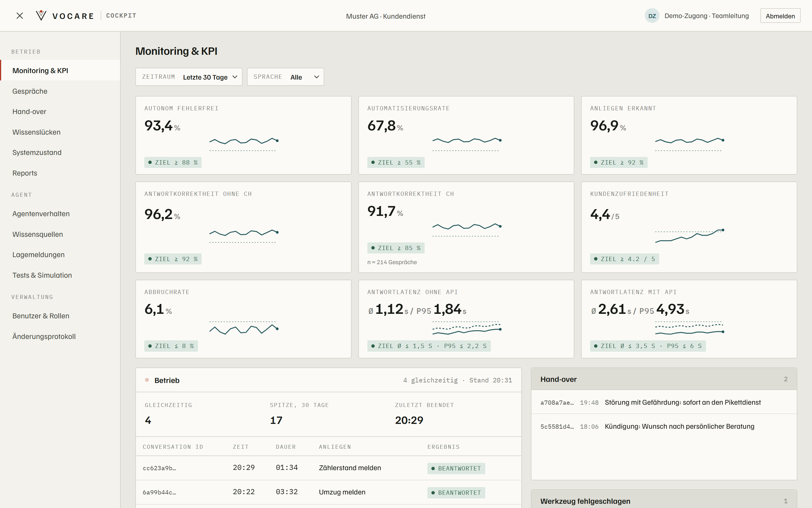Click the 'Ziel ≥ 4.2 / 5' badge
812x508 pixels.
(x=625, y=259)
